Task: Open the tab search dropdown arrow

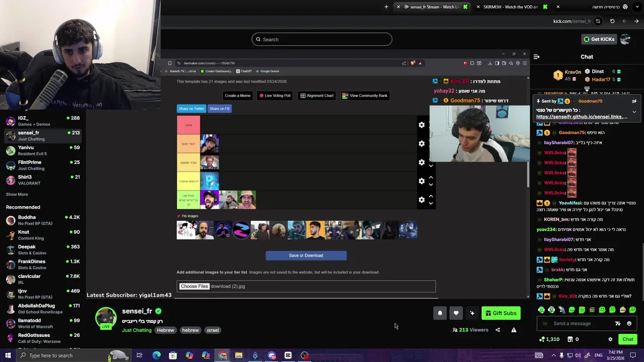Action: [x=637, y=7]
